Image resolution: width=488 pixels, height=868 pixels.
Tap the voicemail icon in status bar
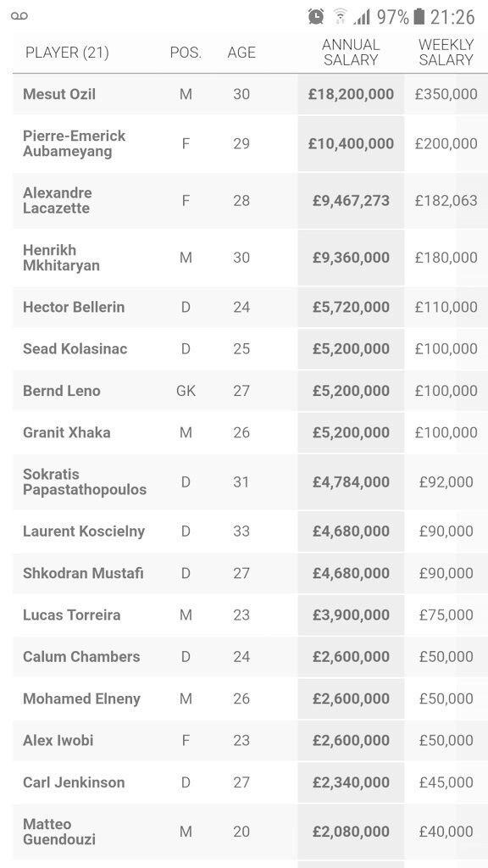19,16
